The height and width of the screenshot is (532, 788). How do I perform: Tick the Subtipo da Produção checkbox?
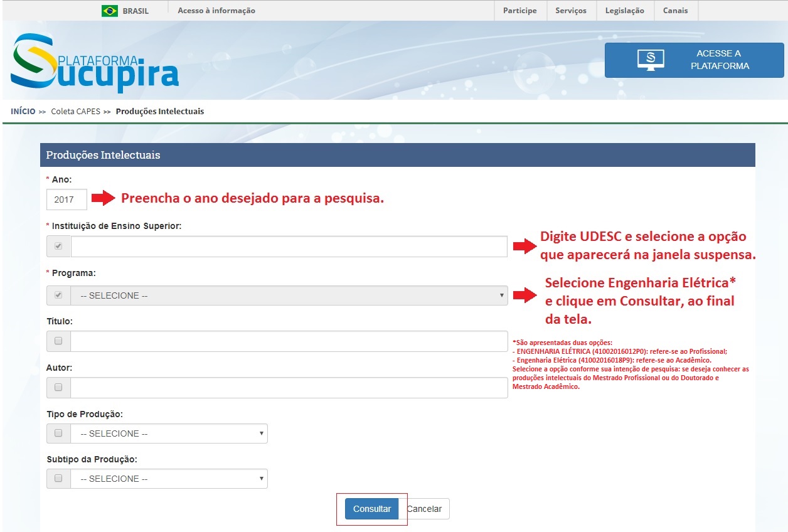pyautogui.click(x=58, y=479)
